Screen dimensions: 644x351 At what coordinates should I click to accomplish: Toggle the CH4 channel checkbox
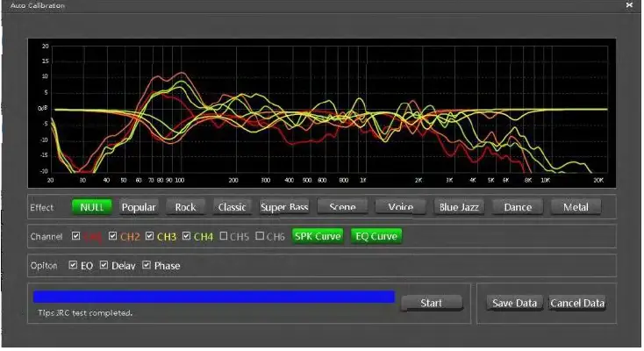click(x=187, y=236)
